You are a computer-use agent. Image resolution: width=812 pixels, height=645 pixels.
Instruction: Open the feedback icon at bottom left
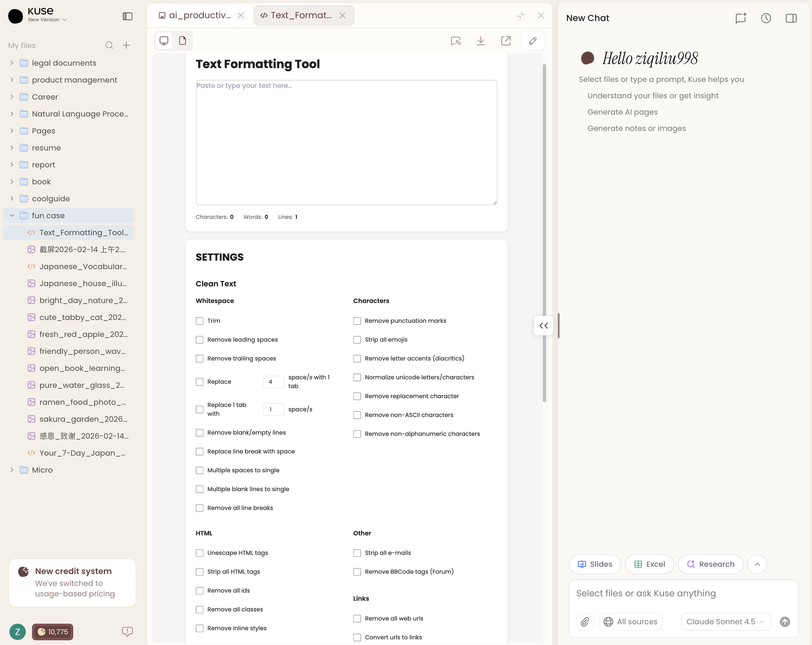point(127,631)
